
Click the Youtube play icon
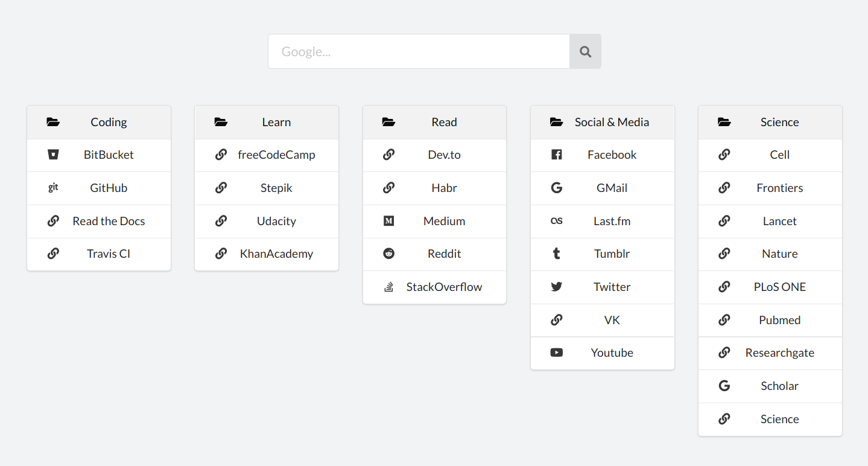[556, 353]
